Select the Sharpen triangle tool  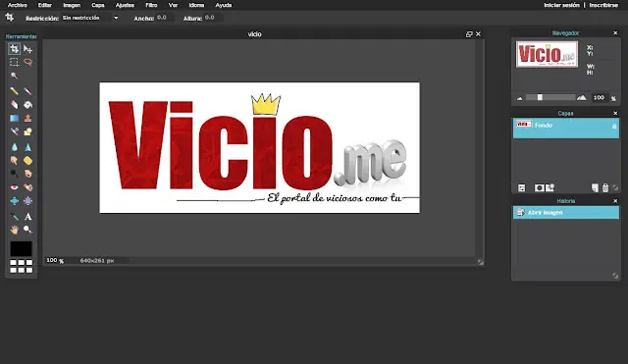[27, 147]
